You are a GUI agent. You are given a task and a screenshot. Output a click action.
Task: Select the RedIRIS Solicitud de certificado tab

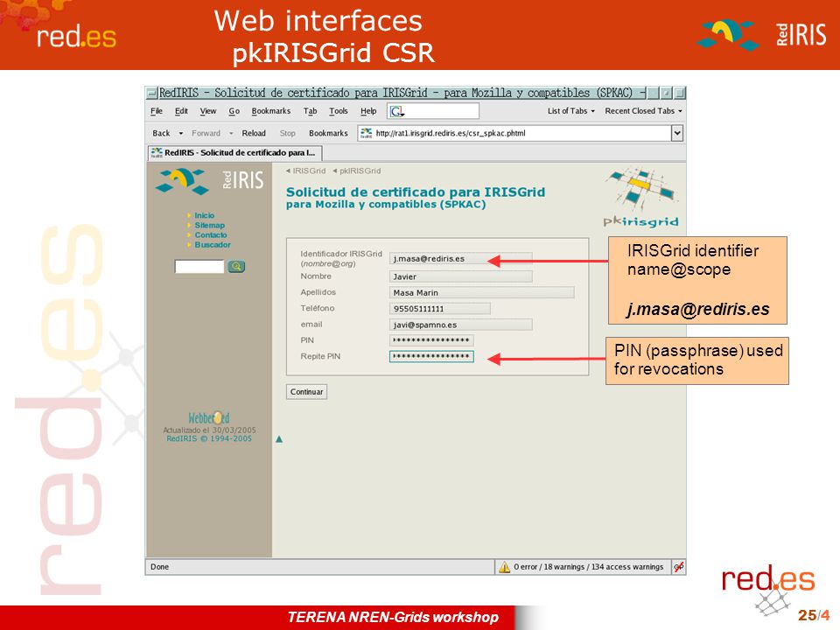click(x=234, y=152)
